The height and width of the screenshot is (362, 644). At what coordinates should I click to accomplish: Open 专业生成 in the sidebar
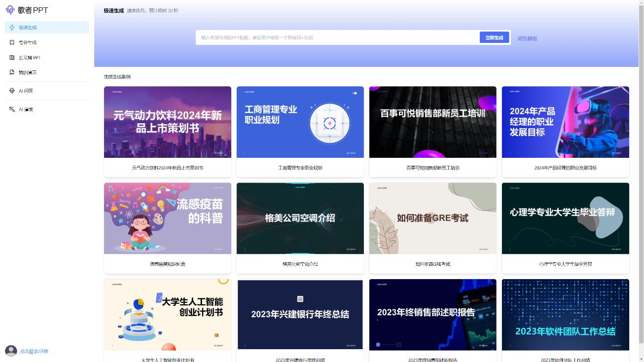47,42
